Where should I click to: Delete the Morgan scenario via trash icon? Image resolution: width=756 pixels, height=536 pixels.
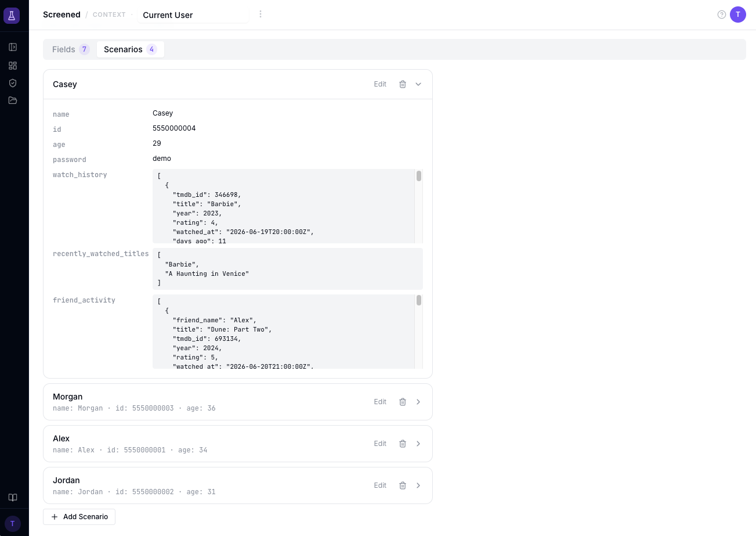[x=403, y=402]
